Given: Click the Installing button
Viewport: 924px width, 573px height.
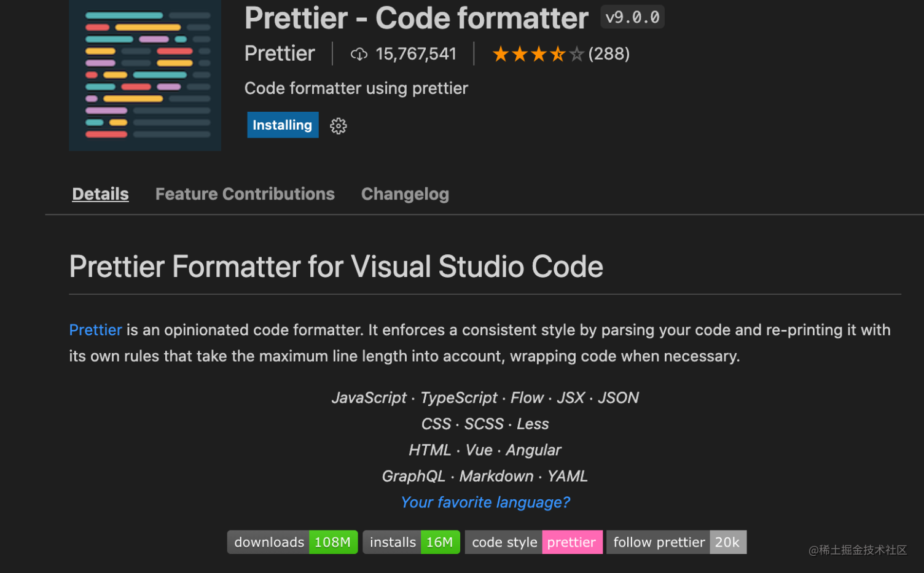Looking at the screenshot, I should tap(283, 125).
